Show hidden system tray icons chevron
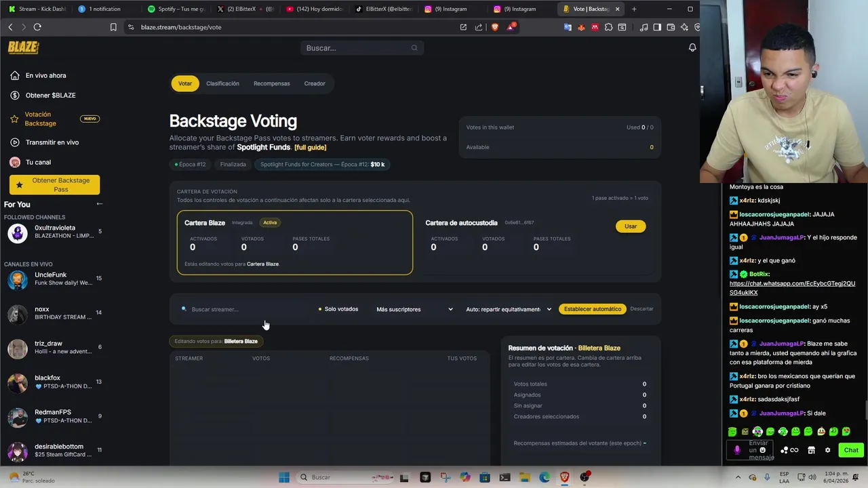The height and width of the screenshot is (488, 868). (x=738, y=477)
